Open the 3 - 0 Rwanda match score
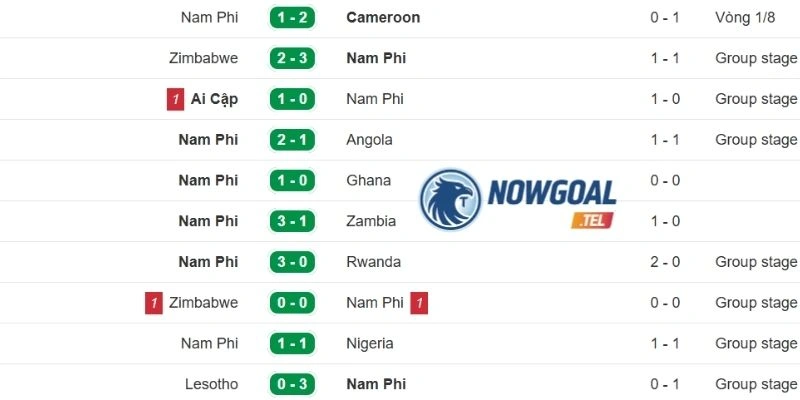 (292, 262)
